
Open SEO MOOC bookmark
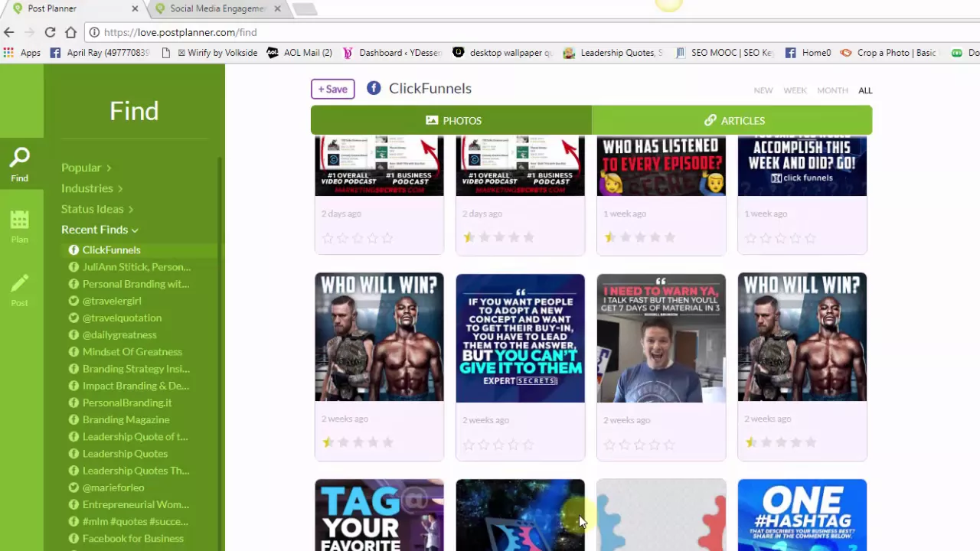point(724,53)
